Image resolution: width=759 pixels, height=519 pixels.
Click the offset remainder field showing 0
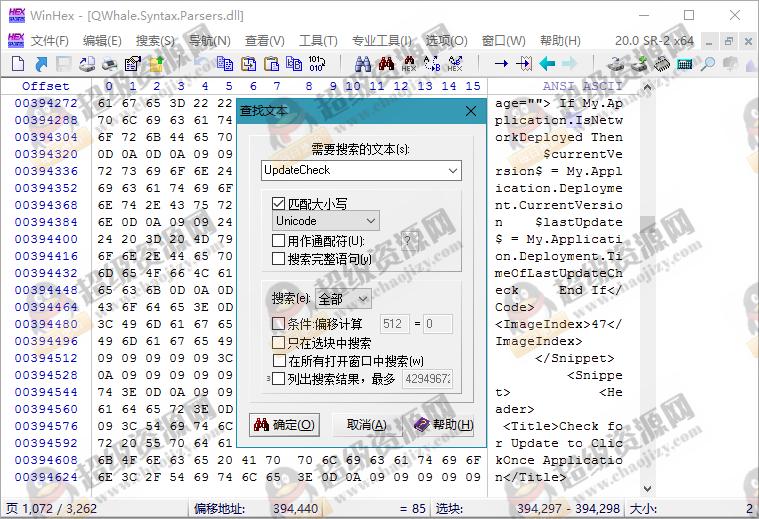pyautogui.click(x=438, y=323)
